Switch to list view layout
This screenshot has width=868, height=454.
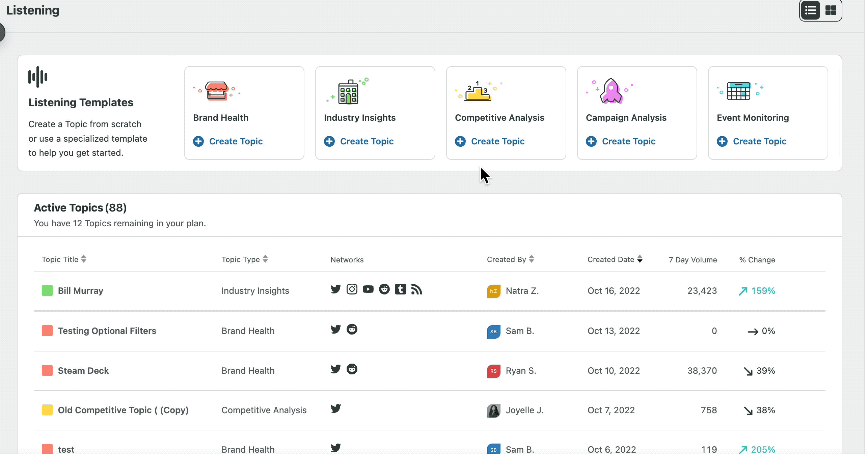point(810,10)
